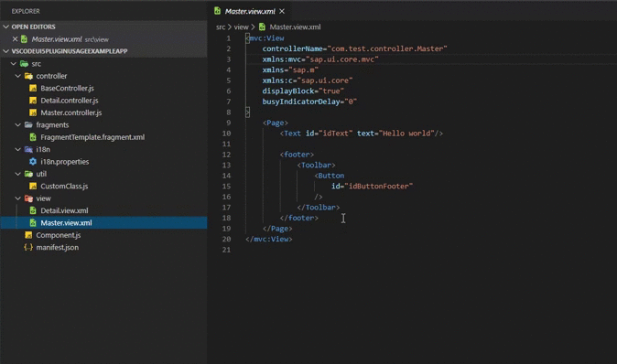Open FragmentTemplate.fragment.xml file
The width and height of the screenshot is (617, 364).
click(x=92, y=137)
